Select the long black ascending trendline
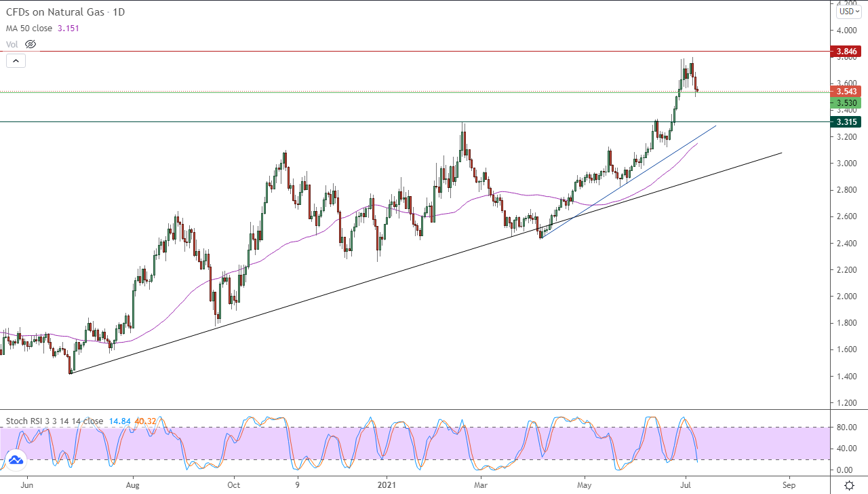The width and height of the screenshot is (868, 494). [426, 263]
